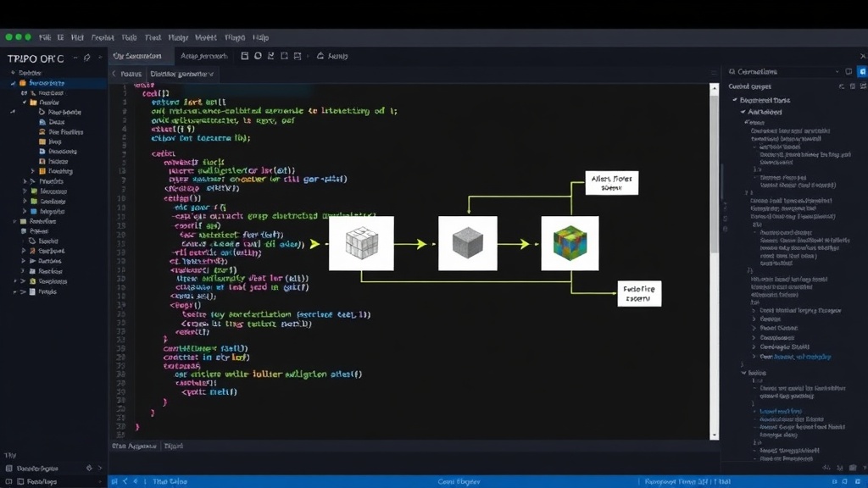Screen dimensions: 868x488
Task: Open the Help menu in the menu bar
Action: [261, 37]
